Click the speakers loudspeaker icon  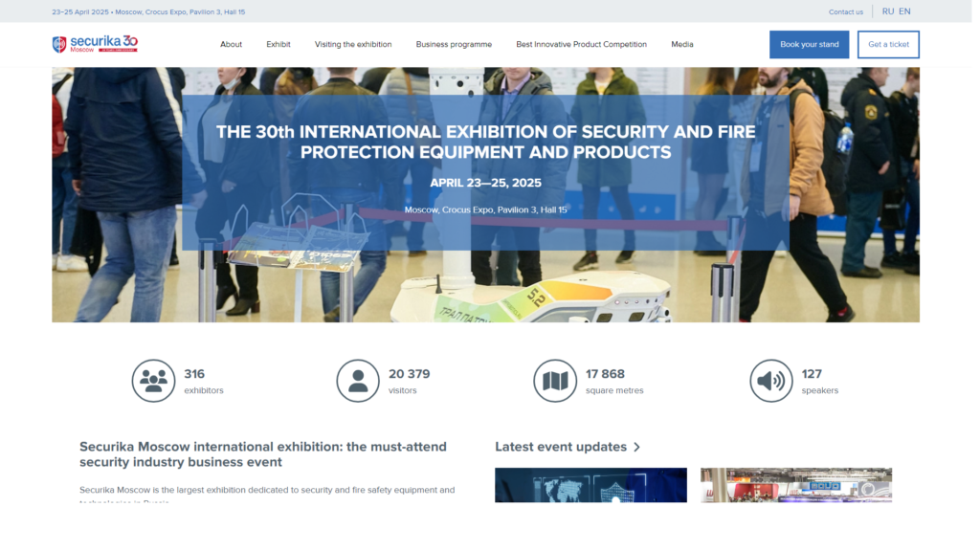[x=771, y=381]
